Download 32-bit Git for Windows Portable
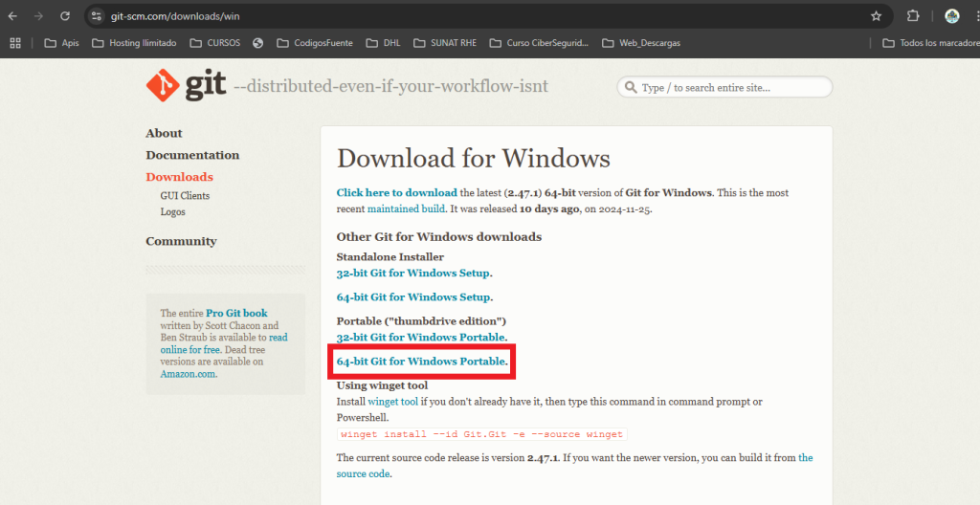This screenshot has height=505, width=980. tap(421, 338)
